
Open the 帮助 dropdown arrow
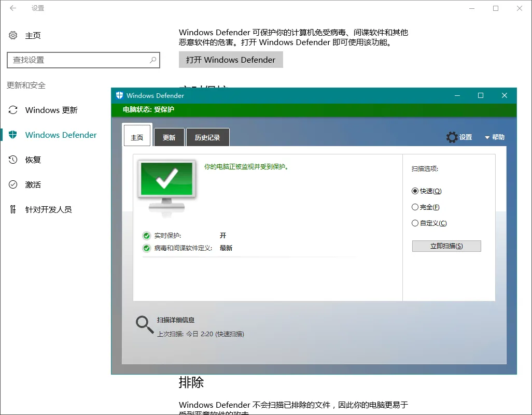487,137
